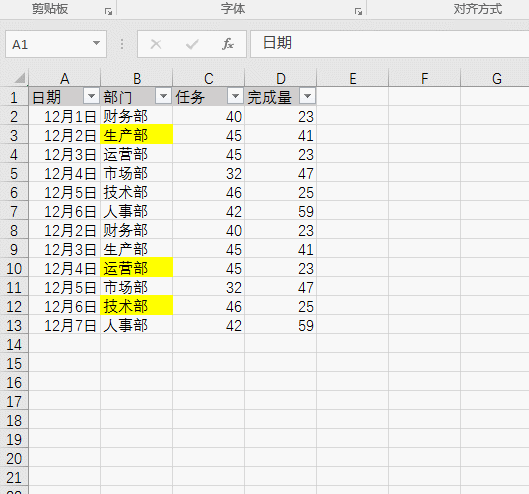
Task: Click the 完成量 value 25 in row 12
Action: pyautogui.click(x=281, y=306)
